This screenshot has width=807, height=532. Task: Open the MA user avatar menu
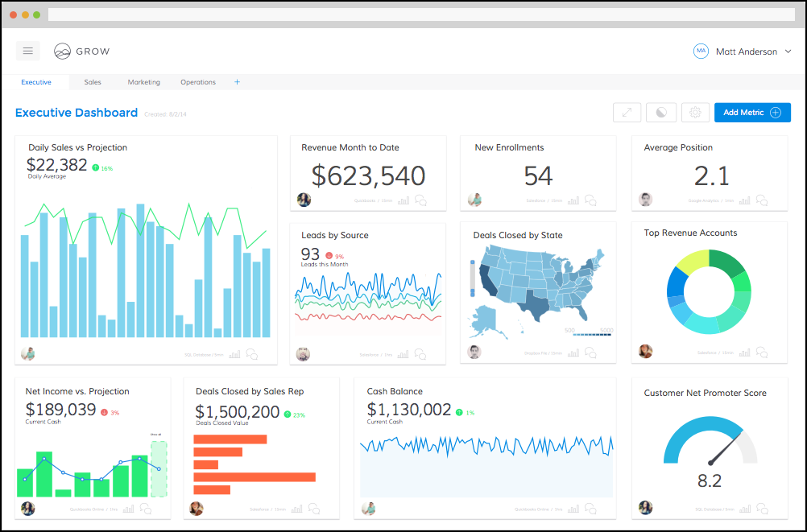701,51
